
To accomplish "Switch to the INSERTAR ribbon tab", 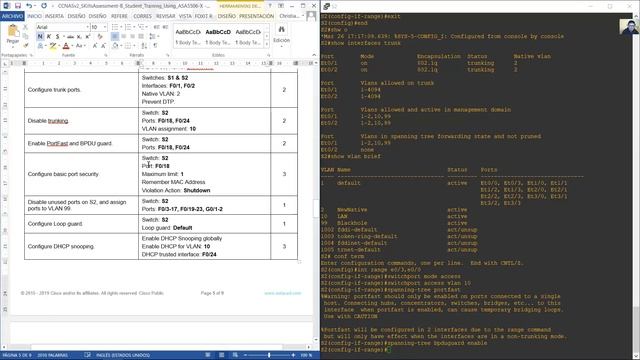I will coord(54,16).
